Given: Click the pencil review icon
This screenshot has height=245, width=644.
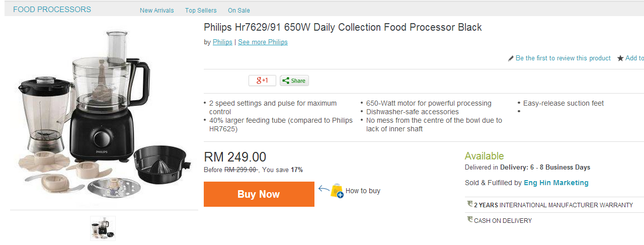Looking at the screenshot, I should (511, 58).
